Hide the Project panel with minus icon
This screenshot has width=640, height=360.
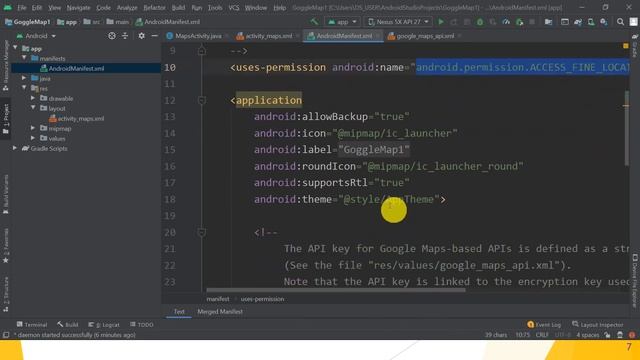(154, 36)
